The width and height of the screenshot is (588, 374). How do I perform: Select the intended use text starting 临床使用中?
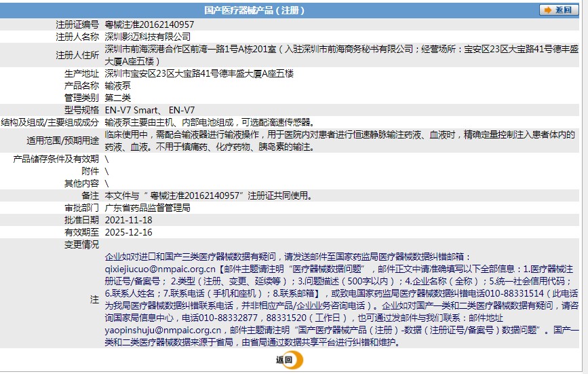click(340, 141)
